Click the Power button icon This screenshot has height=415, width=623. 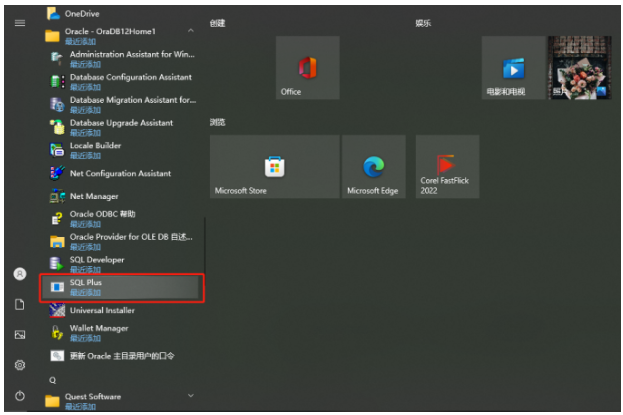click(x=20, y=396)
